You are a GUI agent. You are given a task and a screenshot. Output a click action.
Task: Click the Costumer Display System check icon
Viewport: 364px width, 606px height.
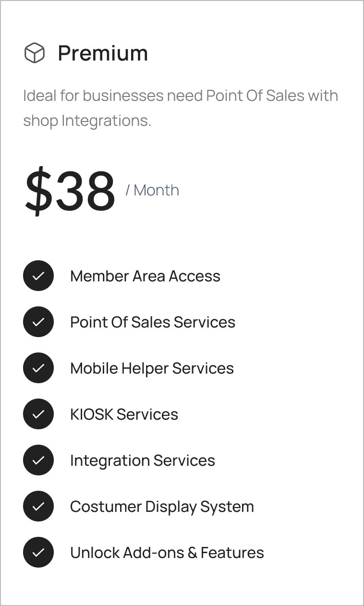(x=38, y=506)
